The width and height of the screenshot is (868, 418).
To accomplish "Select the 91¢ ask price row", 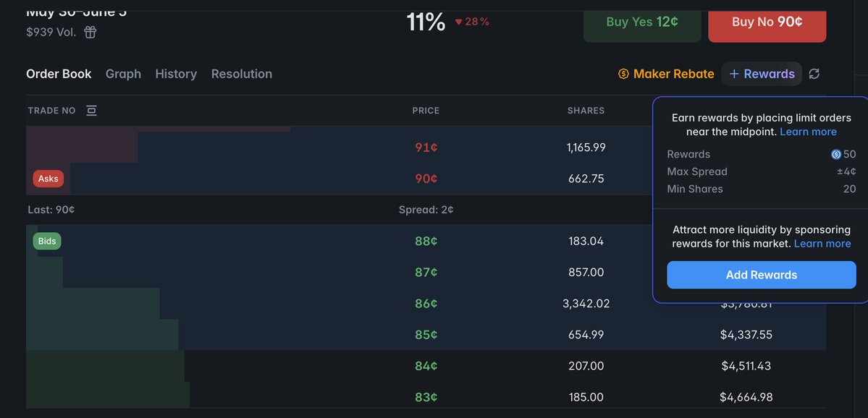I will [426, 148].
